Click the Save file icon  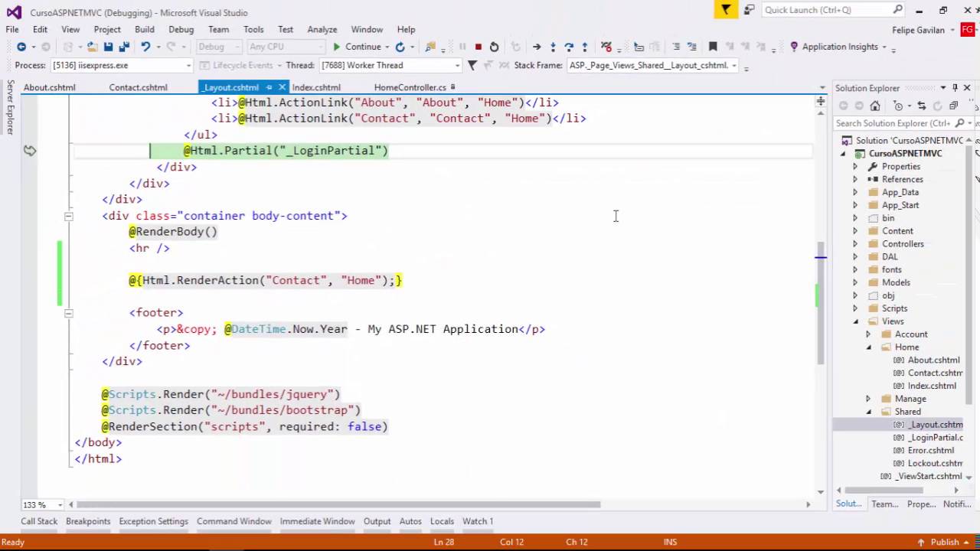[108, 47]
